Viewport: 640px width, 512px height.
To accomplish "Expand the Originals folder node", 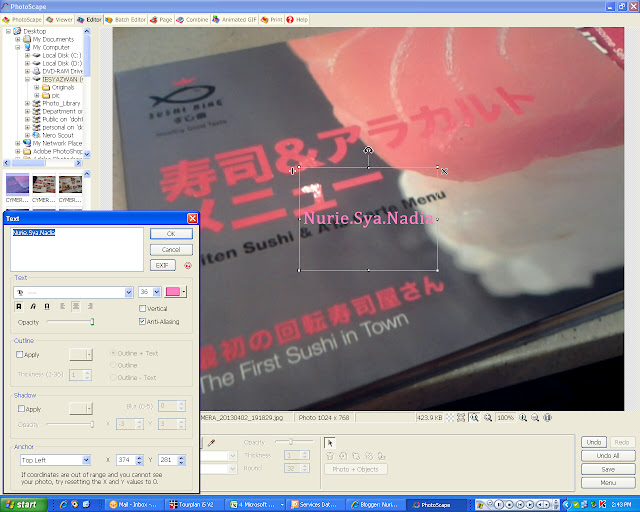I will click(x=37, y=87).
